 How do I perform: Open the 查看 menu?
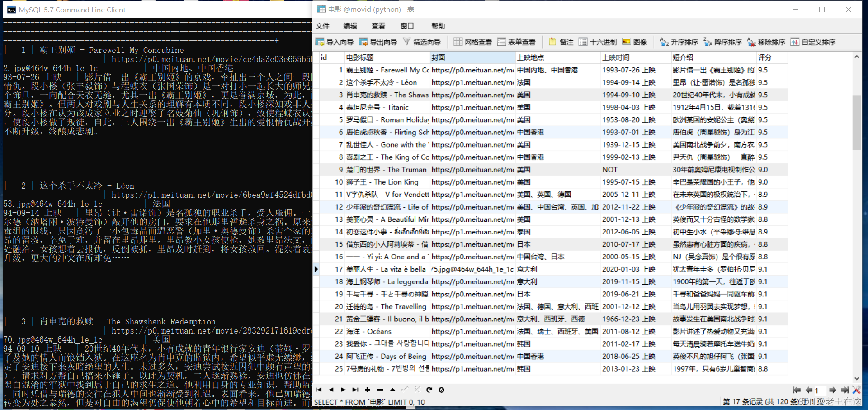click(378, 26)
